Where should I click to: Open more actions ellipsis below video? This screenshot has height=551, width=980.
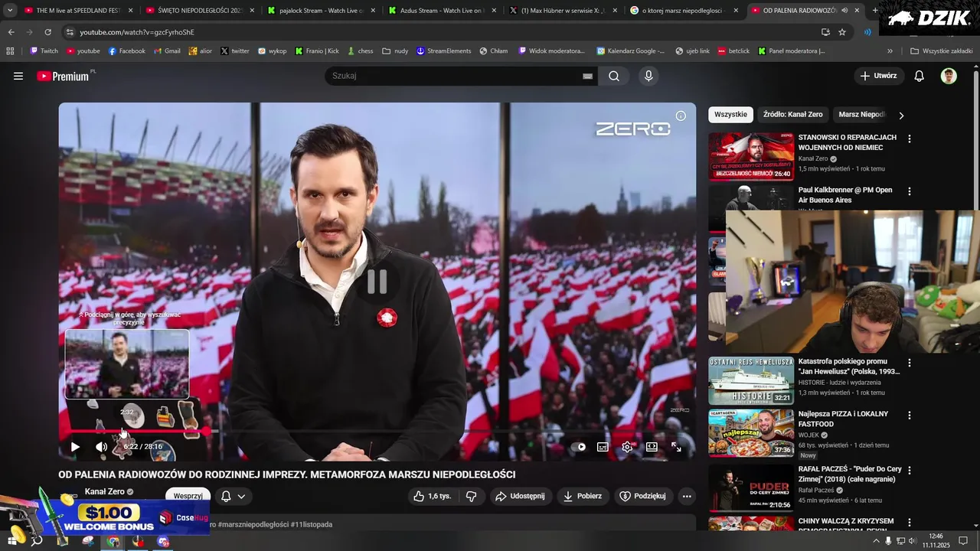(x=687, y=496)
